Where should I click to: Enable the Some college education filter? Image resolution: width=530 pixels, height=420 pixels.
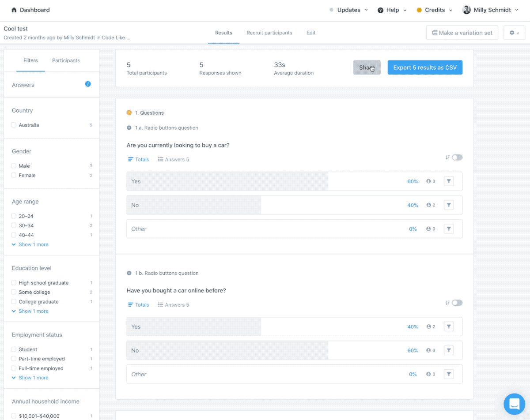(14, 292)
